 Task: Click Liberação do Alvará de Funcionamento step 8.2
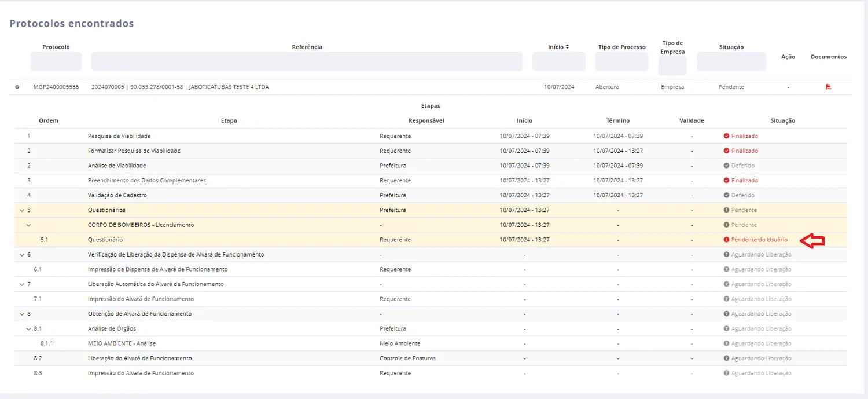(140, 358)
